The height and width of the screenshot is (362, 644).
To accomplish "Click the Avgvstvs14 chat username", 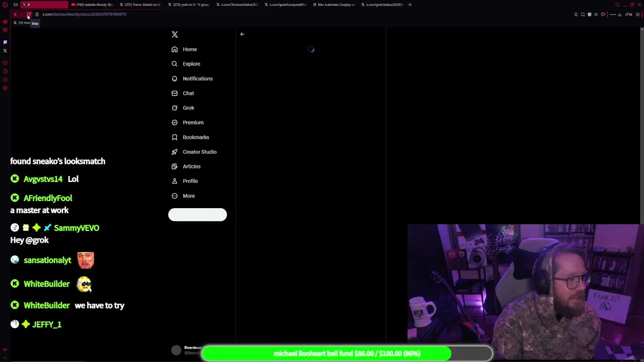I will click(43, 179).
